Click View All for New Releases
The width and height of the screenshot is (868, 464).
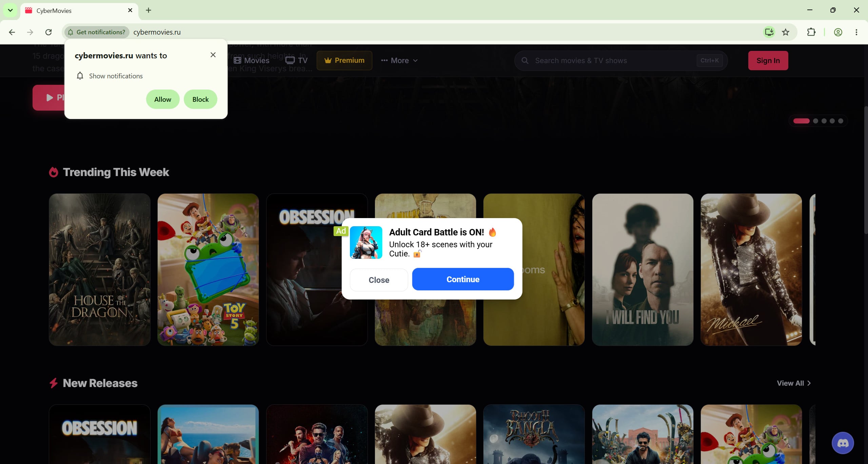tap(794, 383)
